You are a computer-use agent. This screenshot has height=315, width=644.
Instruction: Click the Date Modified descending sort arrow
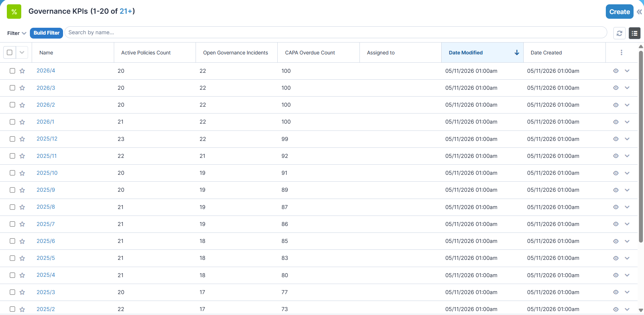517,53
